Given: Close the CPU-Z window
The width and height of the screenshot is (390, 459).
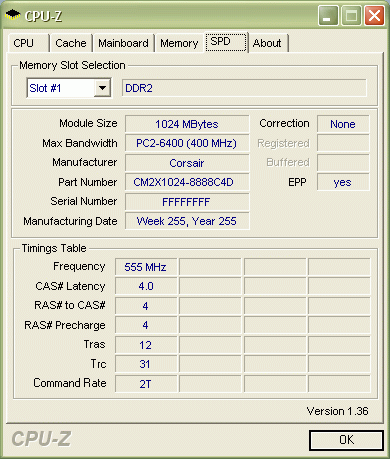Looking at the screenshot, I should pyautogui.click(x=374, y=15).
